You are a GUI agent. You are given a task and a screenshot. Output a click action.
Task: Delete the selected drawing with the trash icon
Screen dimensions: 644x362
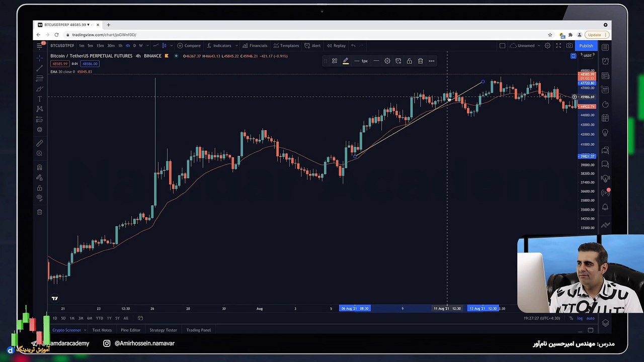[421, 61]
